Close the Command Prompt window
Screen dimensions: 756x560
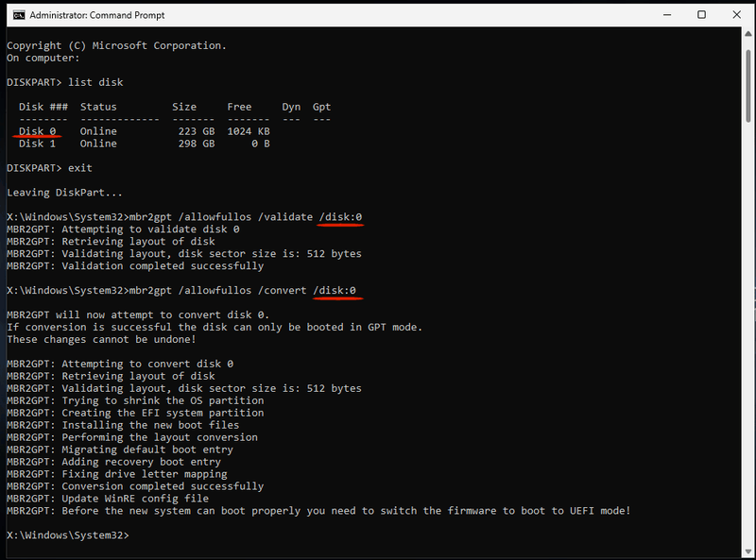(x=737, y=15)
